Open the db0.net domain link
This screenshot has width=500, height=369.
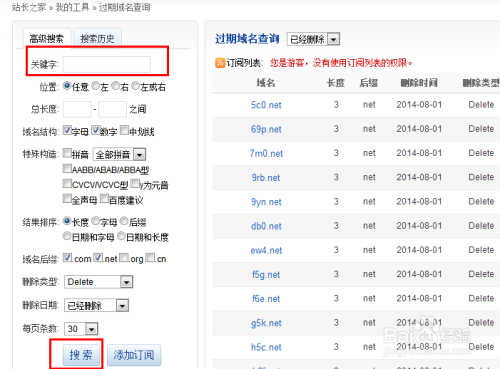coord(266,226)
